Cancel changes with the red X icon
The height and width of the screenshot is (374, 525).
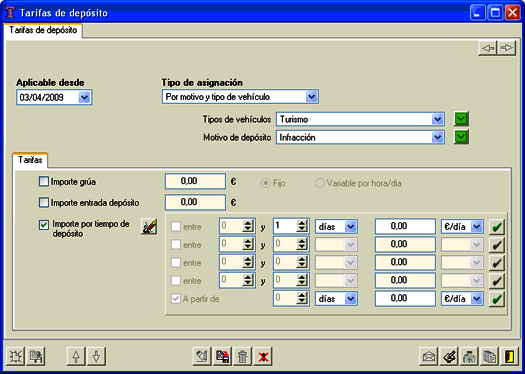point(263,357)
